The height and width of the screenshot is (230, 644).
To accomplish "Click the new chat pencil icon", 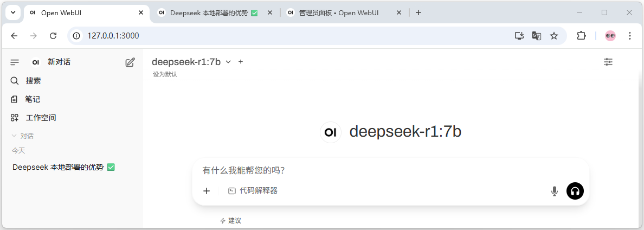I will [x=130, y=62].
